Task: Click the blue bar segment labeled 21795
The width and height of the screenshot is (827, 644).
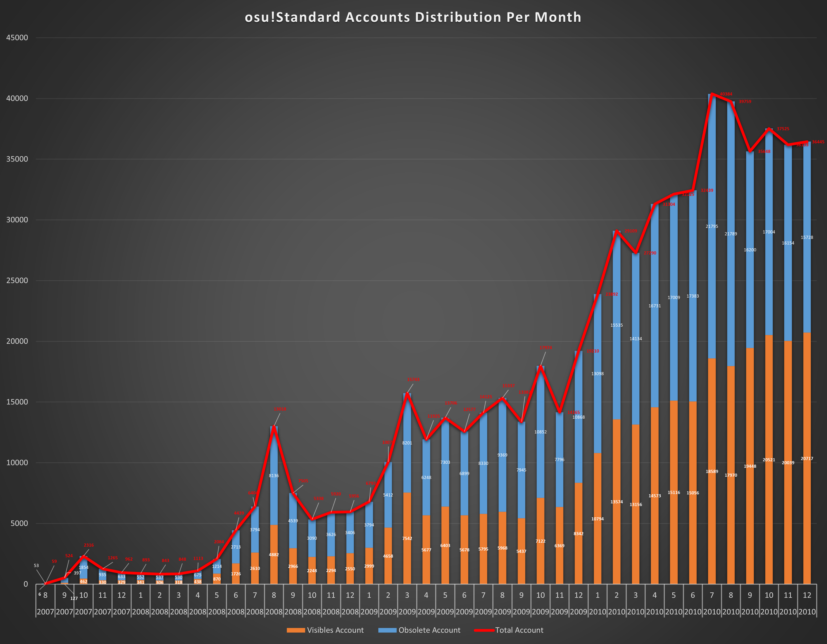Action: [712, 265]
